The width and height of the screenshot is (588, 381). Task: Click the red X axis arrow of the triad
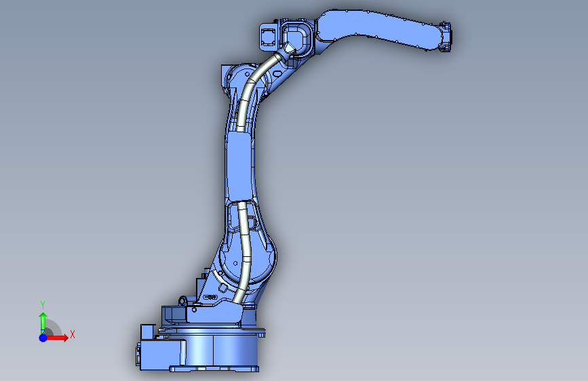[58, 338]
